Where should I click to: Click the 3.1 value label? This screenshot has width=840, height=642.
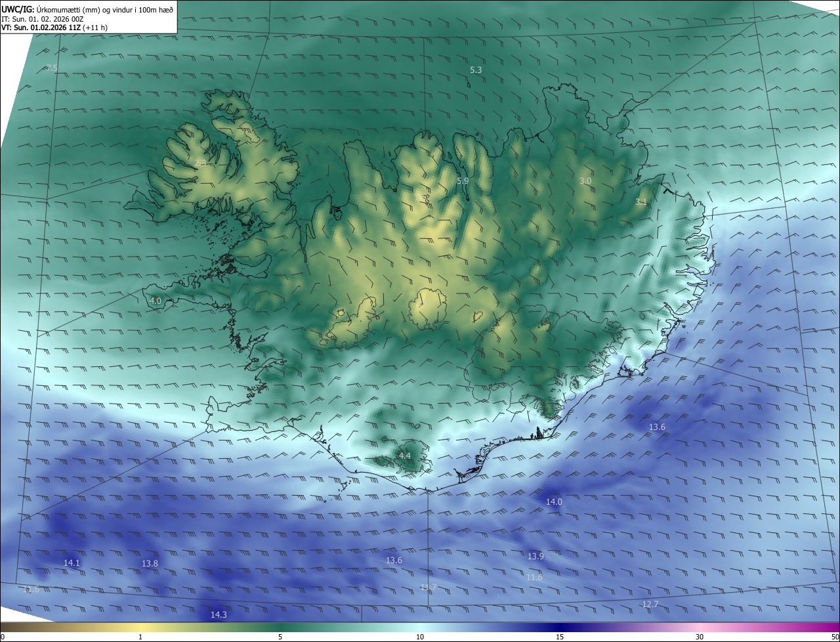tap(641, 202)
